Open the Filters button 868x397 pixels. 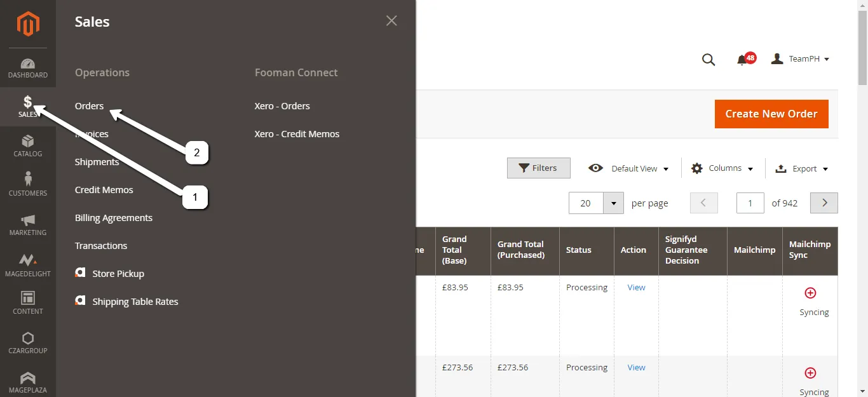point(539,168)
